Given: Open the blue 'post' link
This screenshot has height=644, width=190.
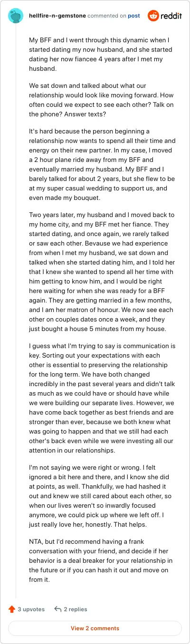Looking at the screenshot, I should point(134,16).
